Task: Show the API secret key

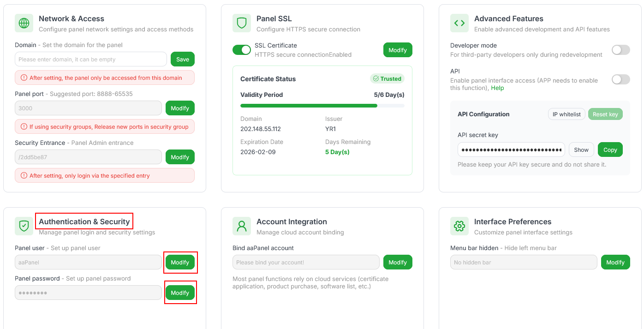Action: point(581,150)
